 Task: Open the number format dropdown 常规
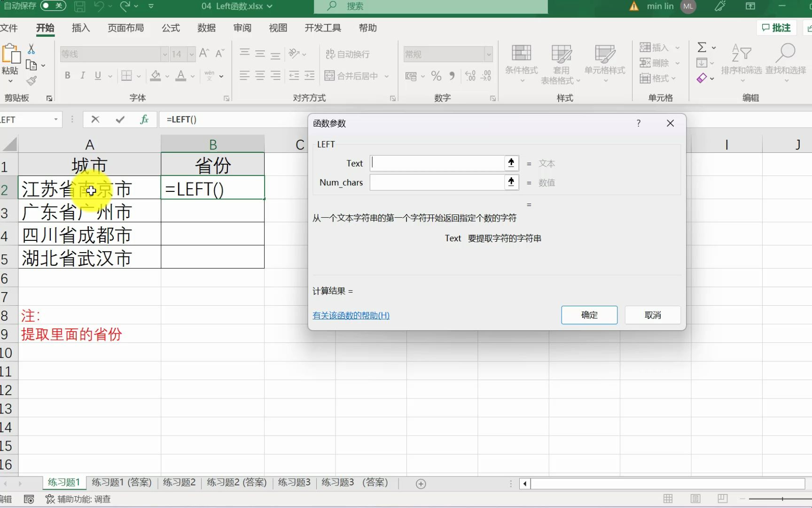click(489, 54)
